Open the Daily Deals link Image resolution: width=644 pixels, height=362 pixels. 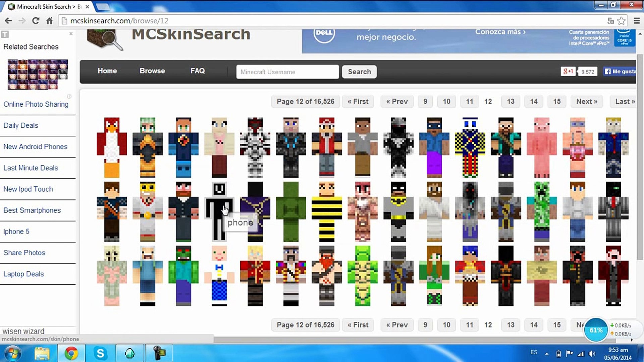pyautogui.click(x=21, y=126)
